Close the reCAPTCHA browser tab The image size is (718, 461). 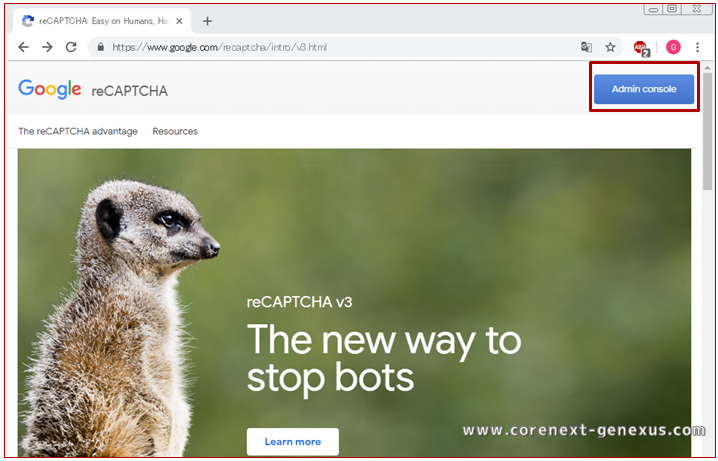point(180,21)
